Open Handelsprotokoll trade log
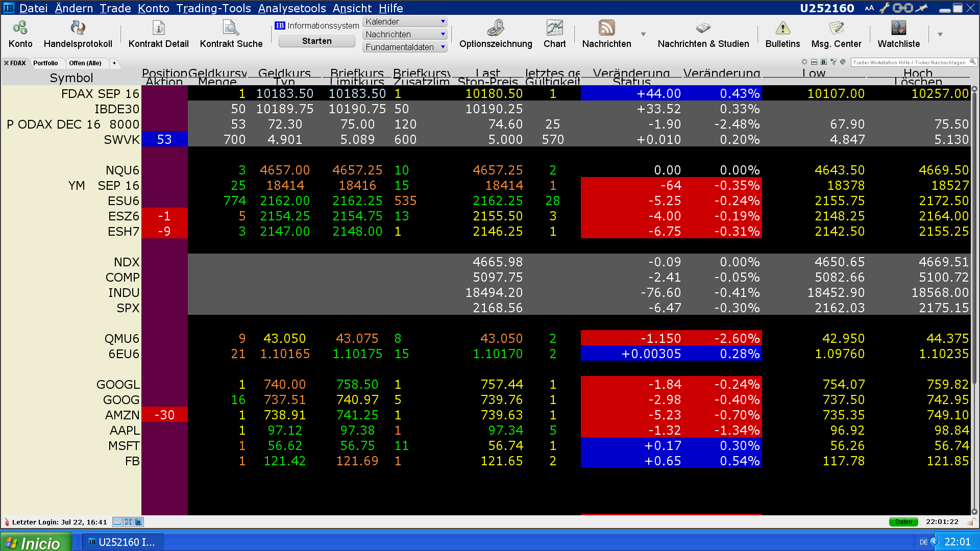The width and height of the screenshot is (980, 551). (78, 28)
